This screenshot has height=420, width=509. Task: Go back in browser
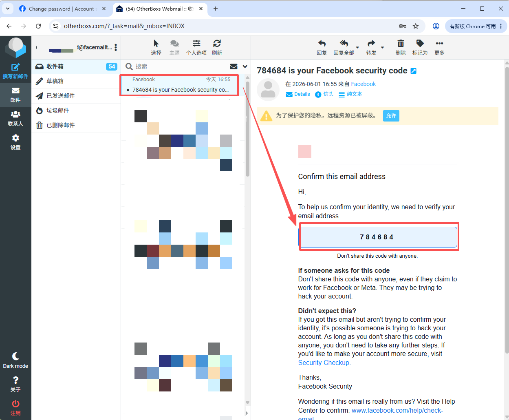pos(9,26)
